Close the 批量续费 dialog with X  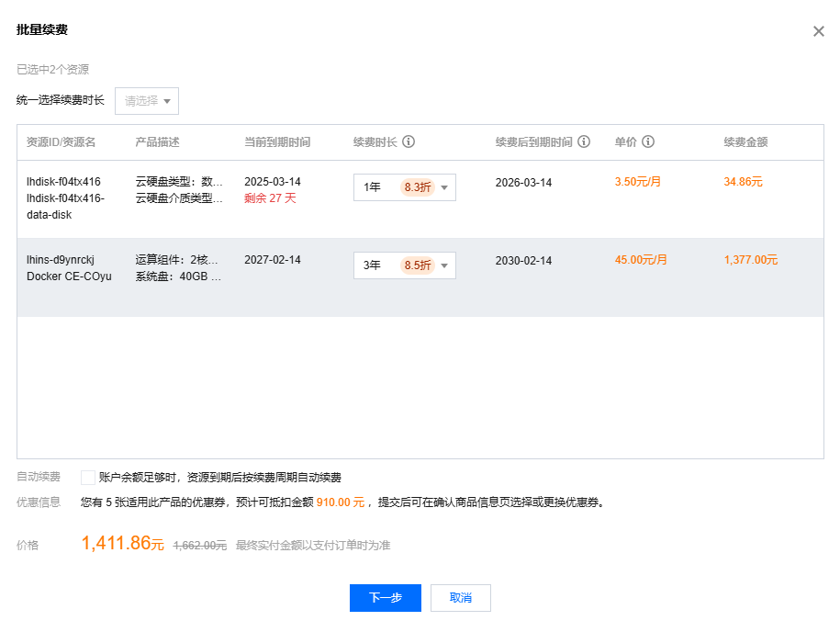click(819, 31)
